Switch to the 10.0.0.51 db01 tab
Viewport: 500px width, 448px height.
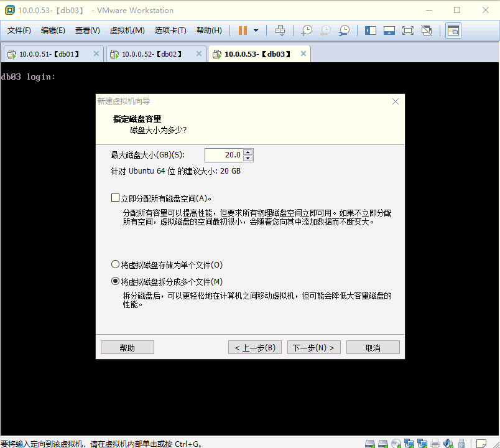[49, 54]
